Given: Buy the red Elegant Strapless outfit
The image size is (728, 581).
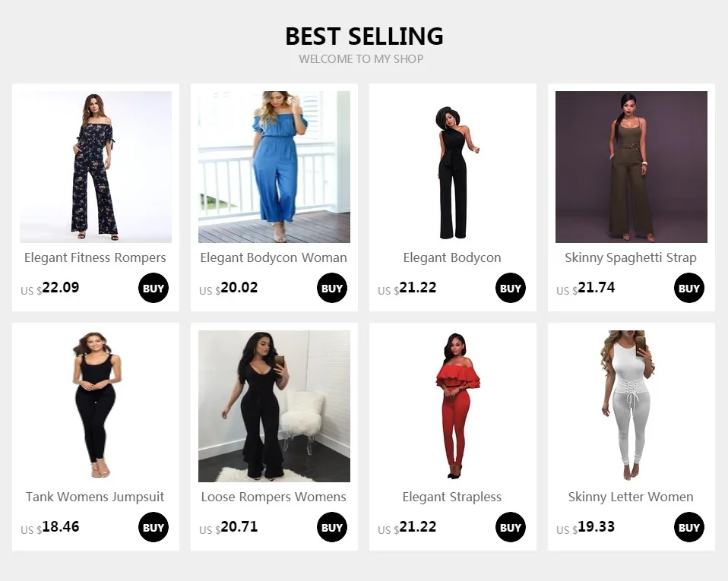Looking at the screenshot, I should 510,527.
